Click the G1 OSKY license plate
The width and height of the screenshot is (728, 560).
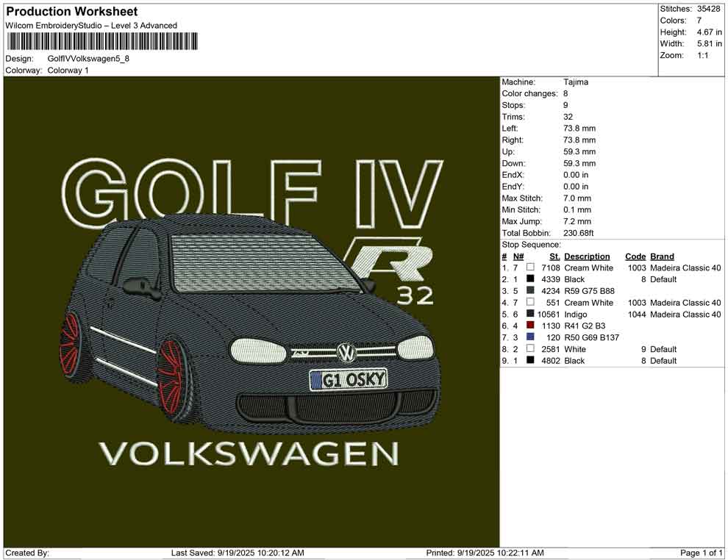point(349,379)
